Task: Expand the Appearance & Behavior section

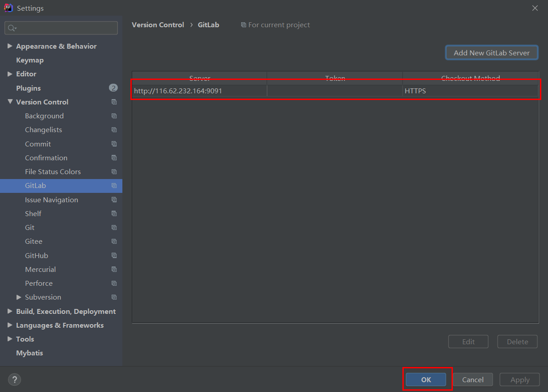Action: coord(10,46)
